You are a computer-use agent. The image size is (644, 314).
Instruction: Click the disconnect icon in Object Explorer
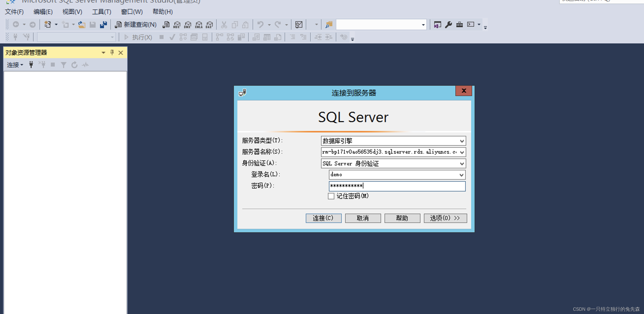point(42,65)
